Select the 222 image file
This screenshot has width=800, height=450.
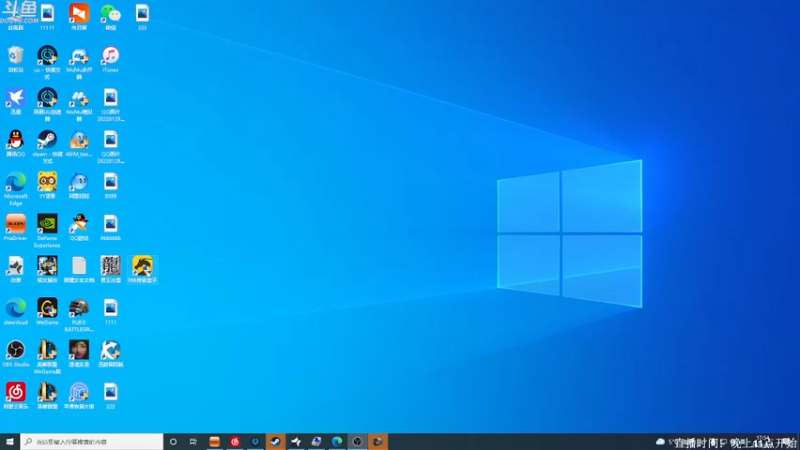(111, 392)
